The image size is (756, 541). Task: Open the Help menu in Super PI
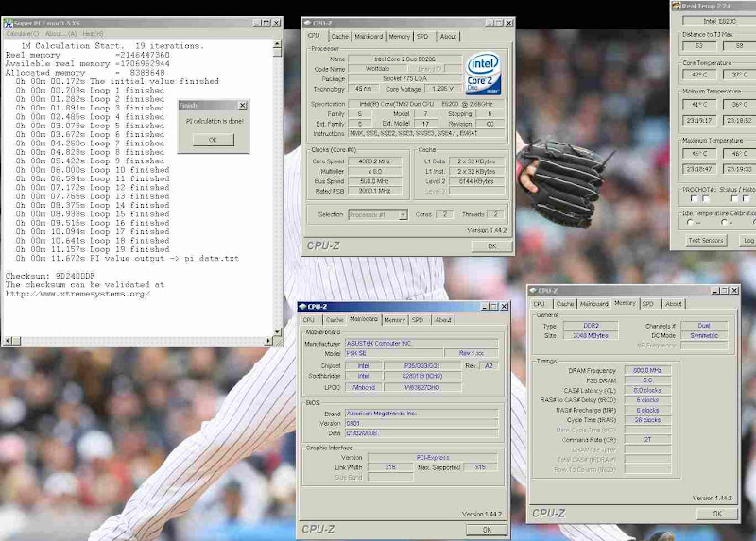(93, 34)
